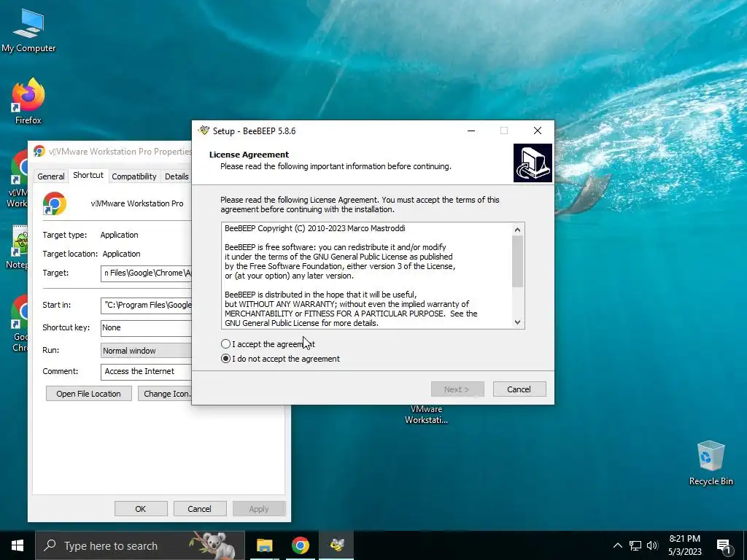Click the Shortcut key field
Viewport: 747px width, 560px height.
[x=146, y=327]
